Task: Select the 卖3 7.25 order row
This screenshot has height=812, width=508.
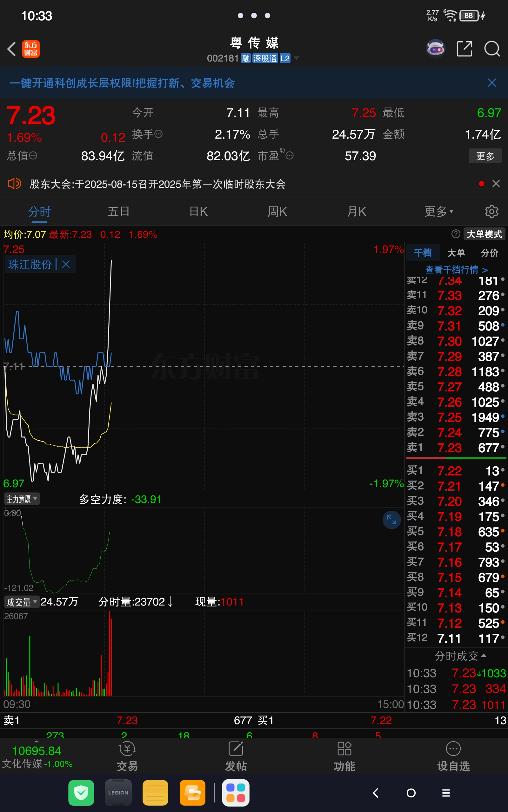Action: point(456,417)
